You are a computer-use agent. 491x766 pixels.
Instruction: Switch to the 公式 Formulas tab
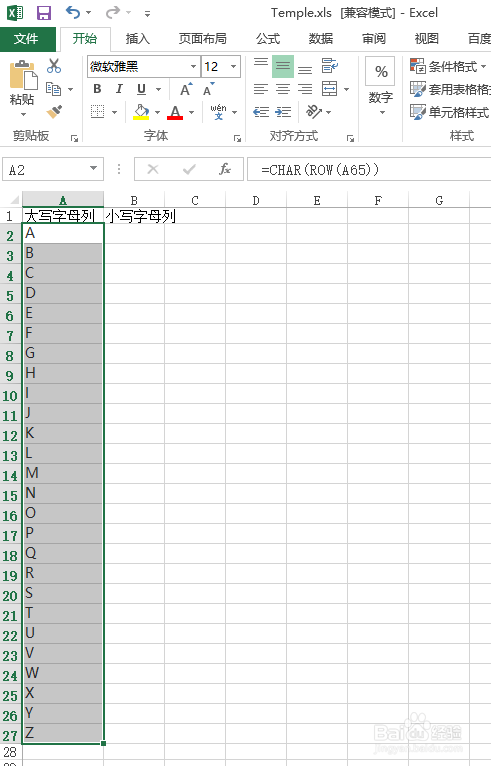click(x=268, y=39)
